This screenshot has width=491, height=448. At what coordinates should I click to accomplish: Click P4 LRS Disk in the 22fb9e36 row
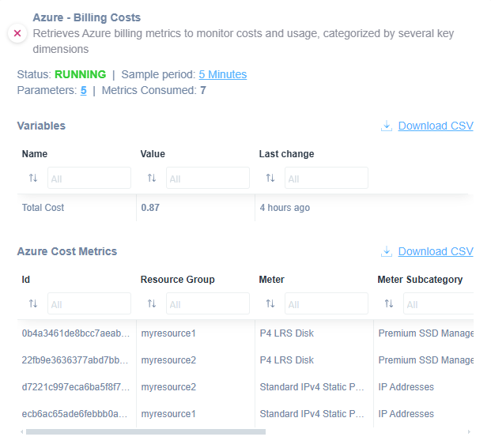pyautogui.click(x=286, y=360)
